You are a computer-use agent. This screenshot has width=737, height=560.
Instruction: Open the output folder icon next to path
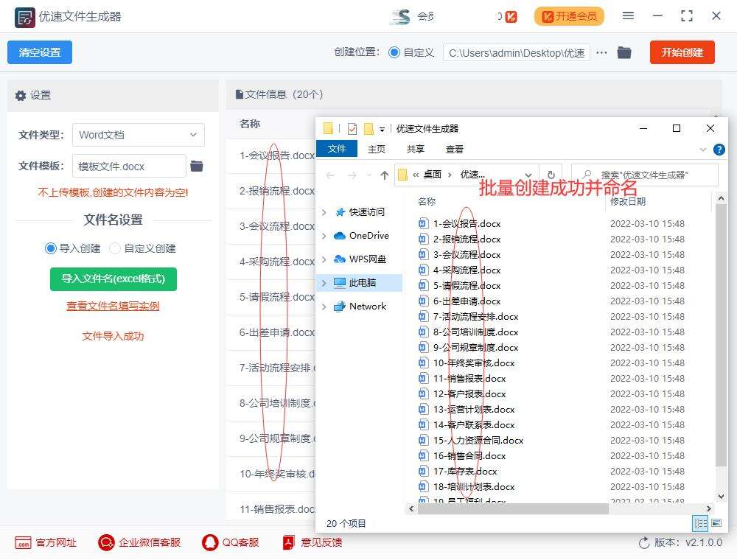pyautogui.click(x=624, y=52)
